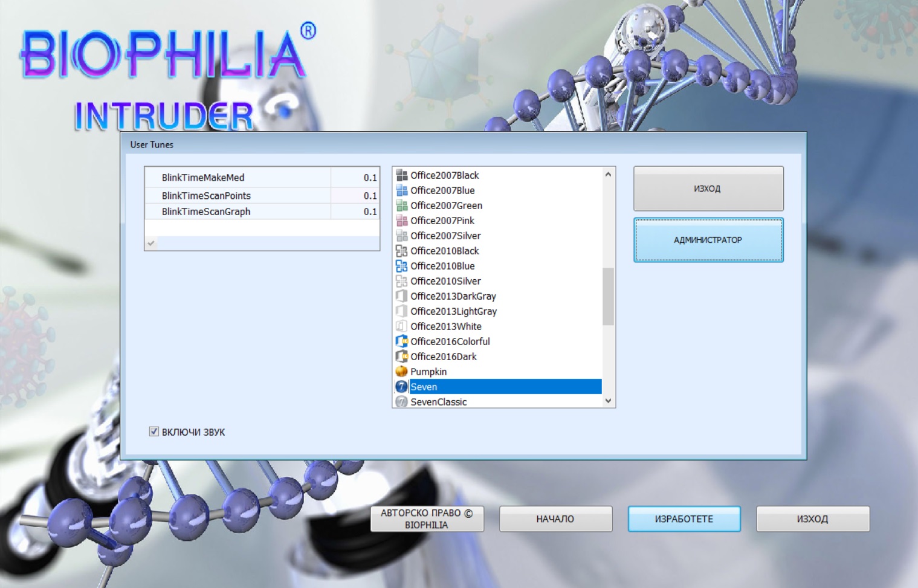Click the Office2007Black skin icon
The width and height of the screenshot is (918, 588).
[401, 175]
